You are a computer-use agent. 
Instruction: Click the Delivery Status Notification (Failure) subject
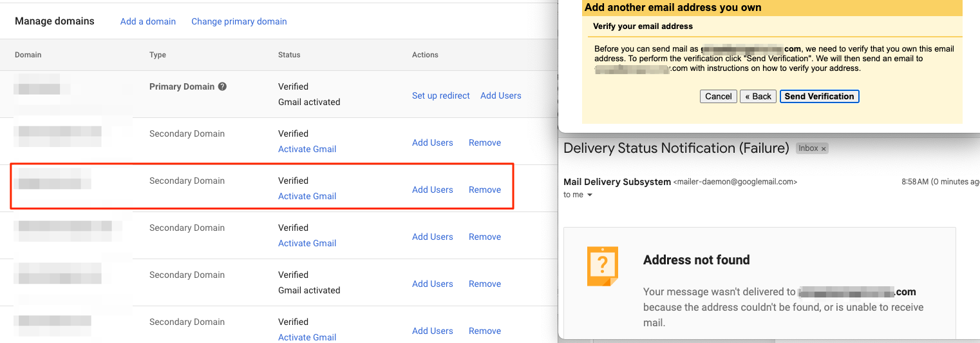tap(676, 148)
